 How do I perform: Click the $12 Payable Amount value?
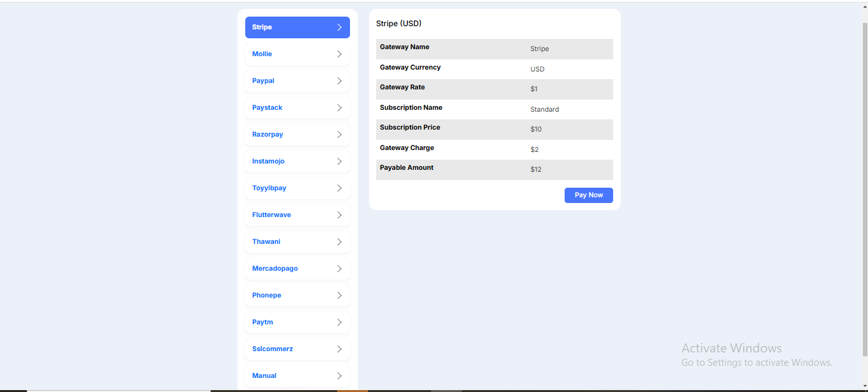coord(536,170)
